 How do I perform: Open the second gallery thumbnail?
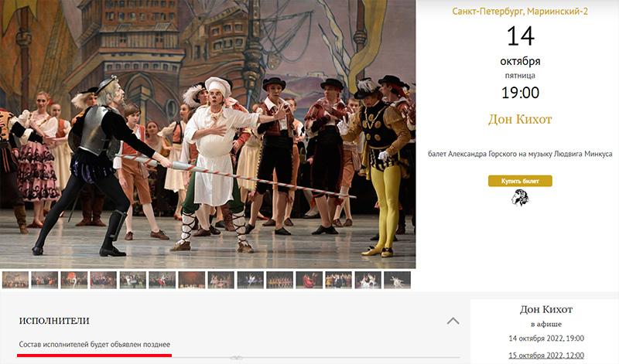point(45,280)
